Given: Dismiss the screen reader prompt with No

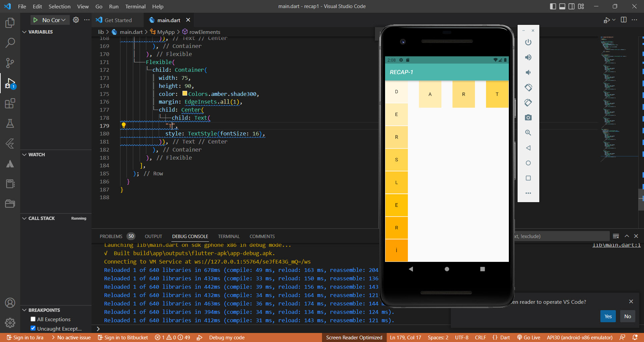Looking at the screenshot, I should (x=627, y=316).
